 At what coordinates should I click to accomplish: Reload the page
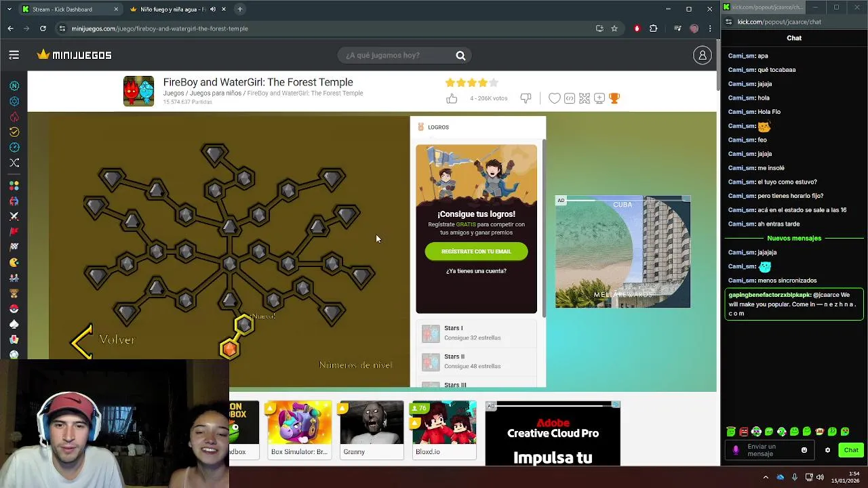pos(43,28)
